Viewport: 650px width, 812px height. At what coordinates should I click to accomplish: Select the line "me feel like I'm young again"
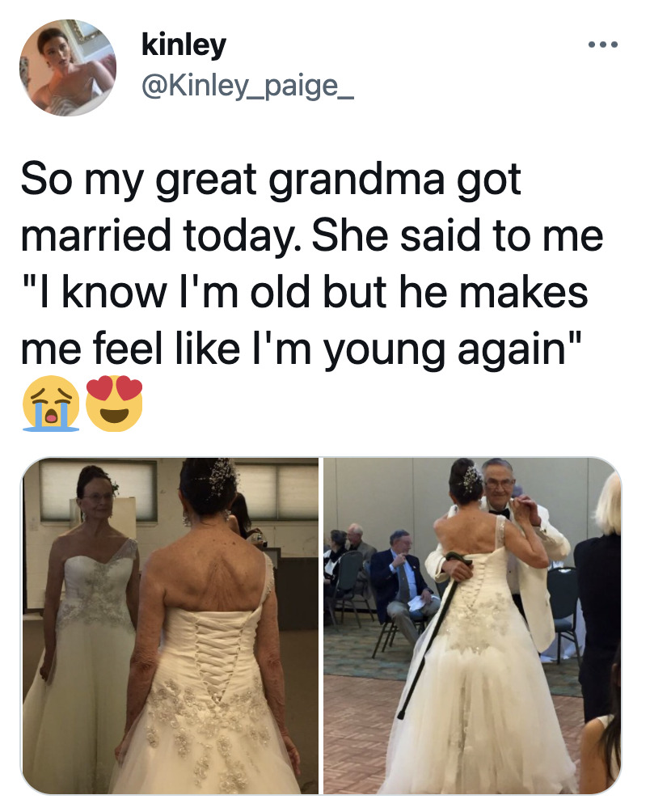click(302, 349)
